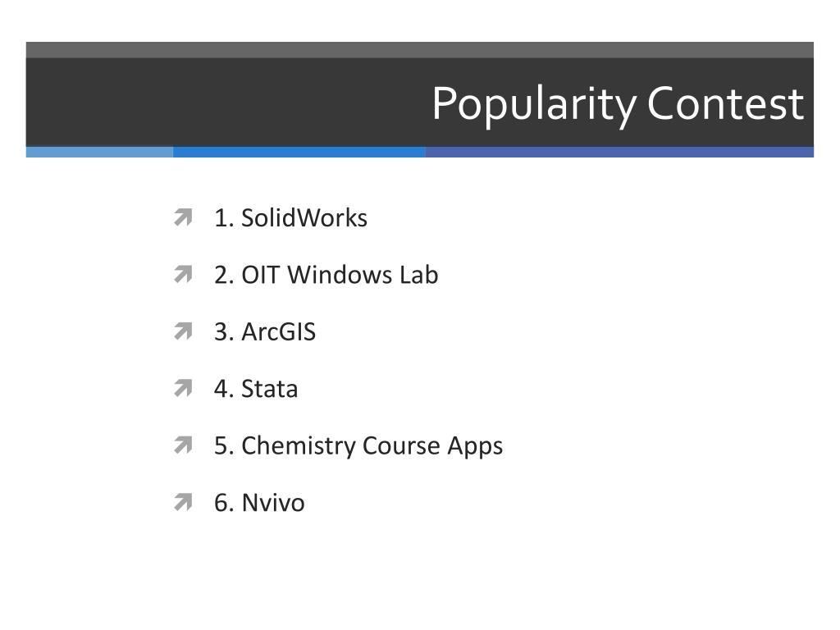Click the gray strip atop the title banner
This screenshot has height=630, width=840.
(x=420, y=50)
